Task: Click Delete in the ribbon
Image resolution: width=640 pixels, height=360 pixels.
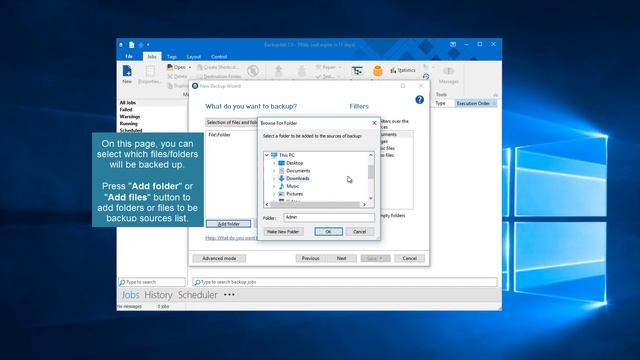Action: (178, 76)
